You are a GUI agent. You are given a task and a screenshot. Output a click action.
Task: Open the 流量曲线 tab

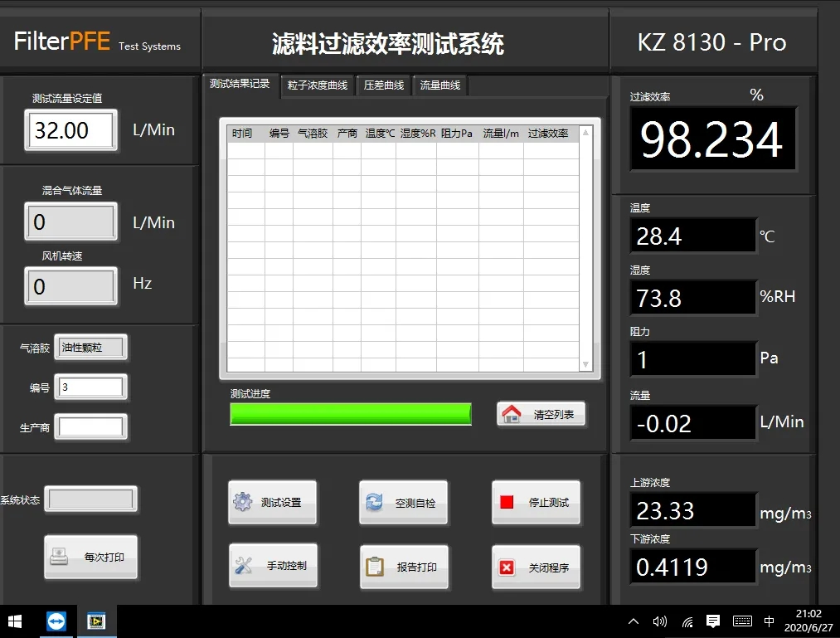click(439, 85)
